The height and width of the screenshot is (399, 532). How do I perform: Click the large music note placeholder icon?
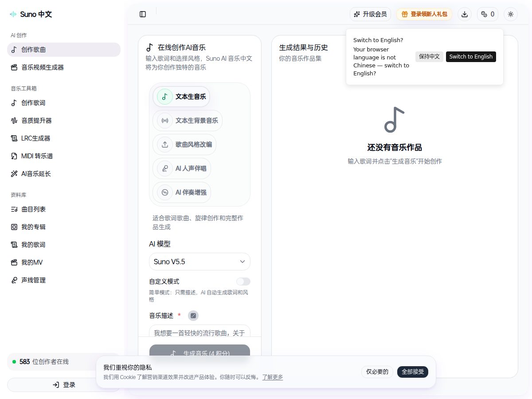(x=395, y=120)
